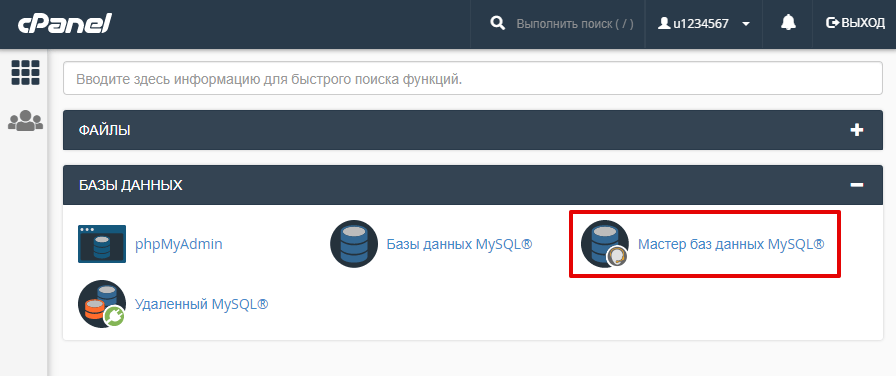Collapse the БАЗЫ ДАННЫХ section with minus
896x376 pixels.
click(x=857, y=185)
